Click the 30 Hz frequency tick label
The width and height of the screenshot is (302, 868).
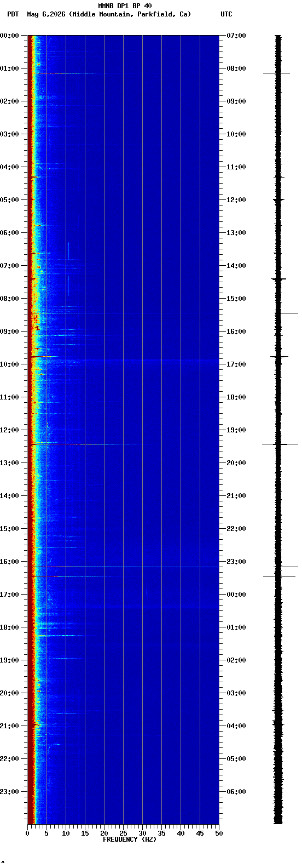click(x=142, y=833)
